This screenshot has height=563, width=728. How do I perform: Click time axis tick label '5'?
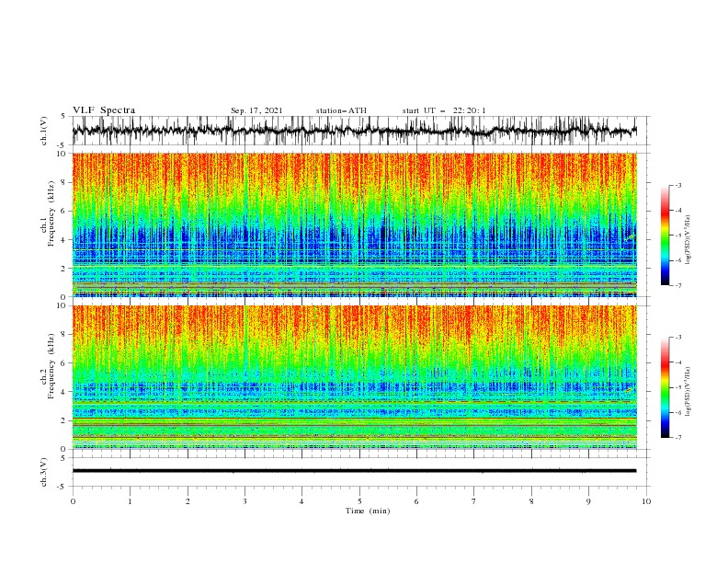point(359,501)
